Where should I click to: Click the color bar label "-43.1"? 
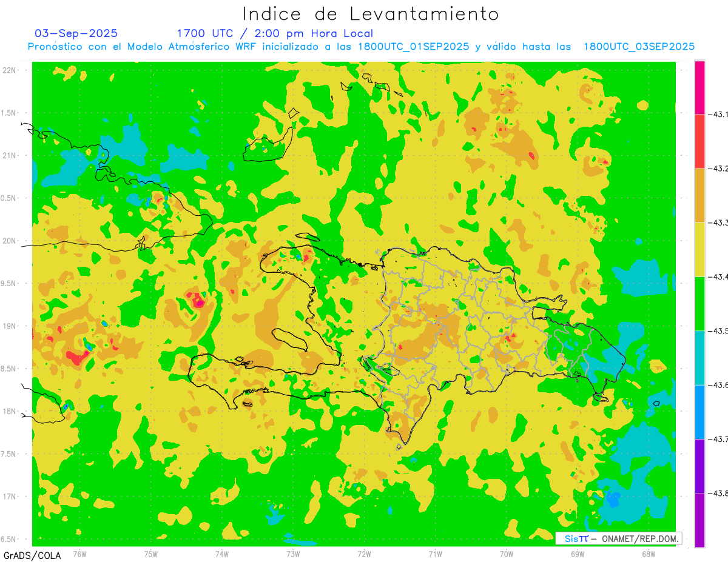(718, 114)
